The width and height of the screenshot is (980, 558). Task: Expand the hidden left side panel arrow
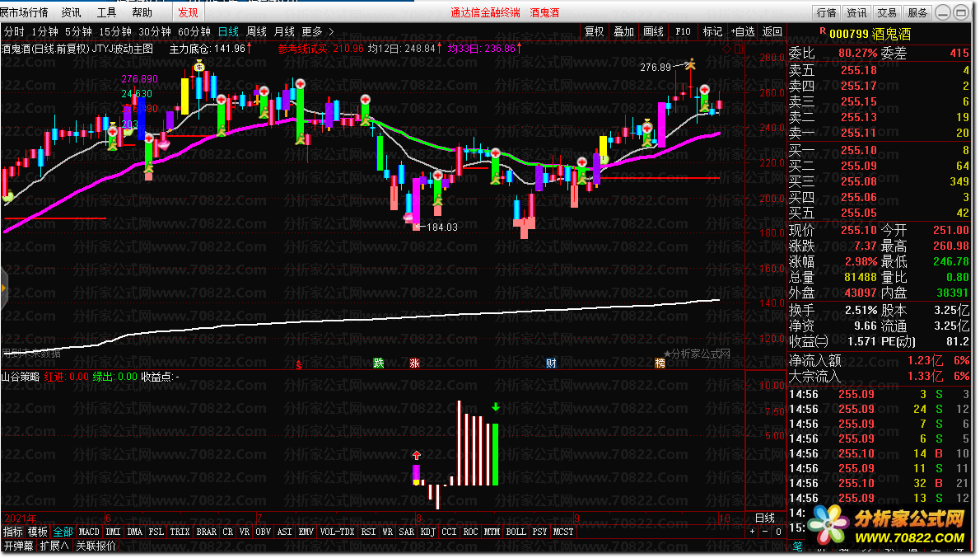4,288
